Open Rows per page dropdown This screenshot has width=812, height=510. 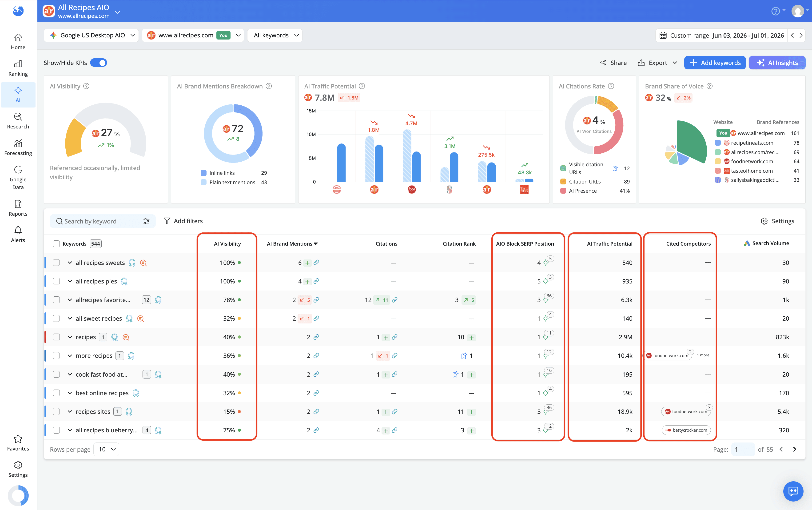point(107,449)
